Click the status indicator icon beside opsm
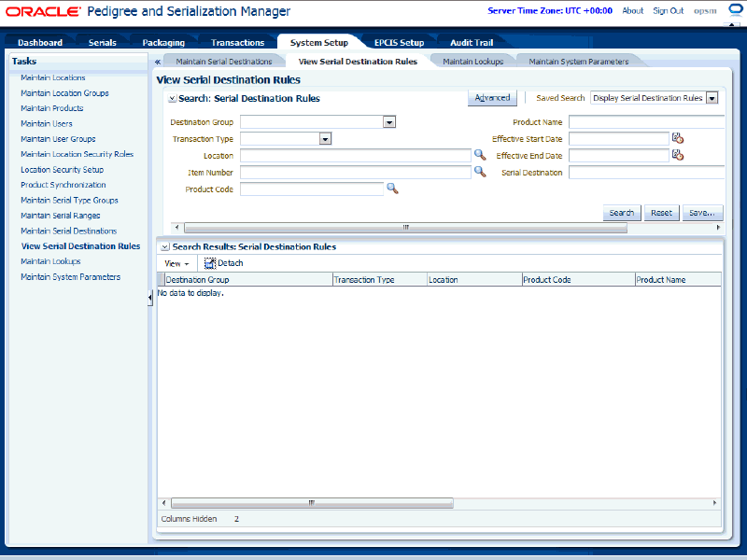This screenshot has width=747, height=560. click(x=736, y=10)
